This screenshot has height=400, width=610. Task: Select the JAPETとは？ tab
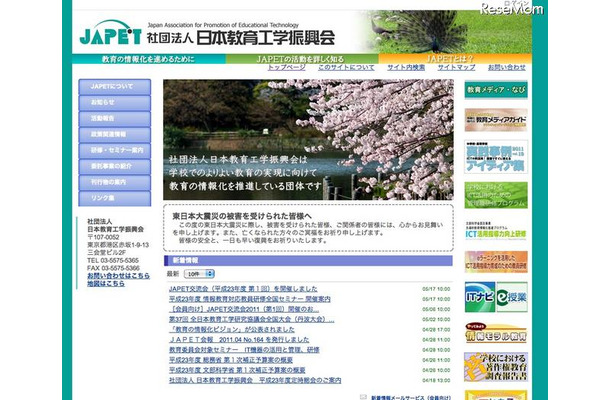click(455, 59)
